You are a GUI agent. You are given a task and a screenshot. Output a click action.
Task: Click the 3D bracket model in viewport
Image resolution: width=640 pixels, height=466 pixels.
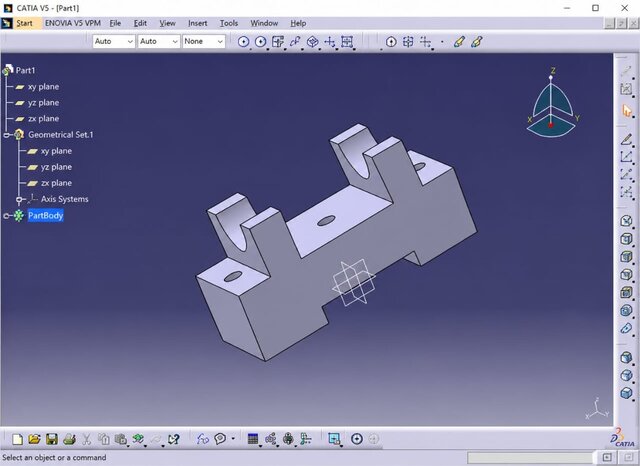[x=335, y=241]
